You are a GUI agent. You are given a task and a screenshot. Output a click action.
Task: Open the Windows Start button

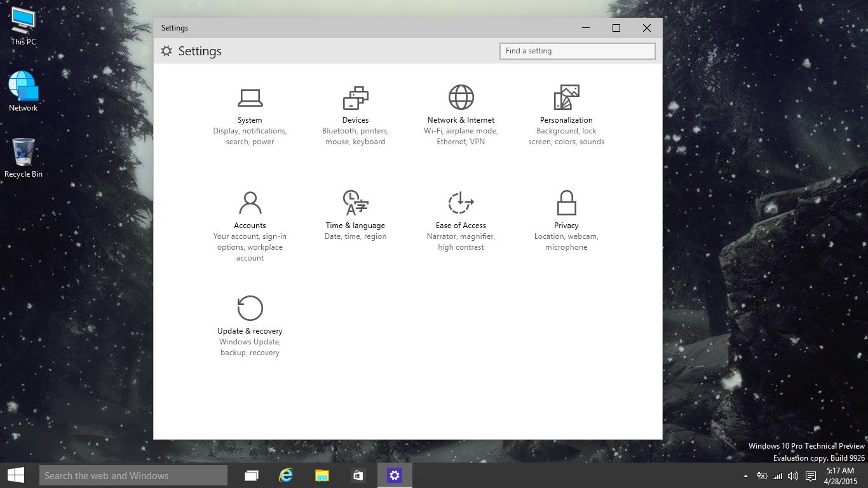click(x=16, y=475)
